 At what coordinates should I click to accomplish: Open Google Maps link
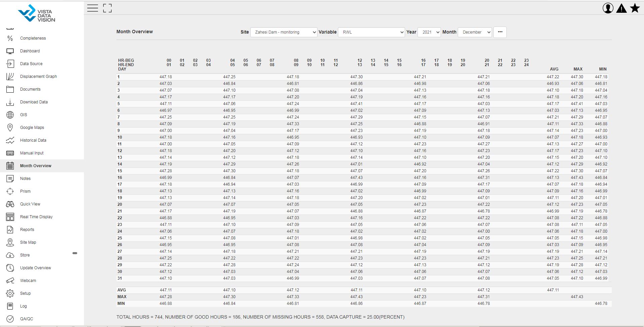point(32,128)
